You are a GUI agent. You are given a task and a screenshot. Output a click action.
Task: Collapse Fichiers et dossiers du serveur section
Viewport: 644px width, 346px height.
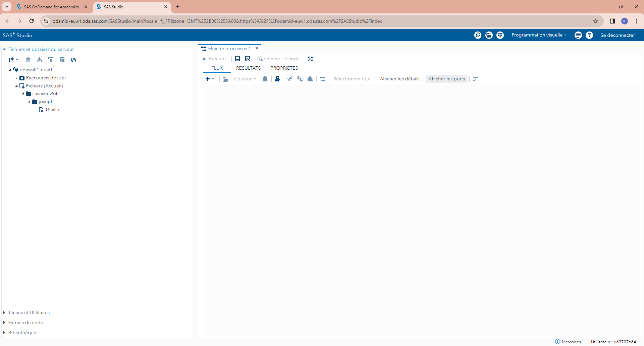tap(4, 49)
